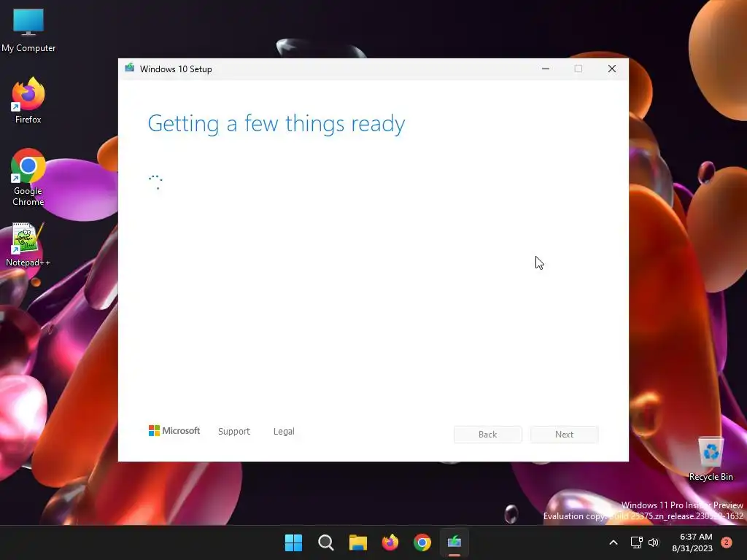The image size is (747, 560).
Task: Open notification badge showing 2
Action: [x=727, y=542]
